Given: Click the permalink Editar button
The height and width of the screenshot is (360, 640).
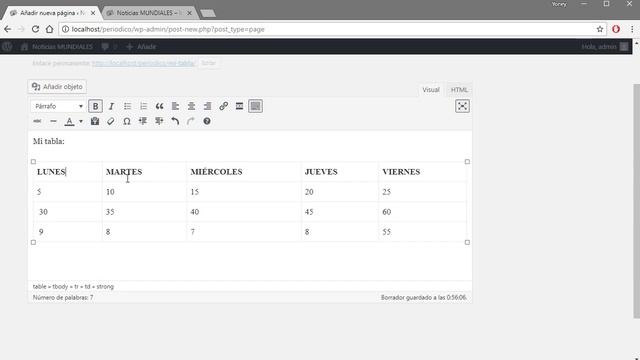Looking at the screenshot, I should point(208,63).
